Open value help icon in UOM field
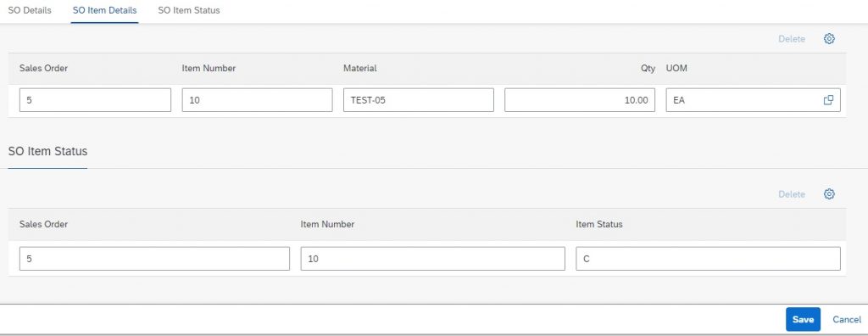The image size is (868, 336). pos(828,100)
